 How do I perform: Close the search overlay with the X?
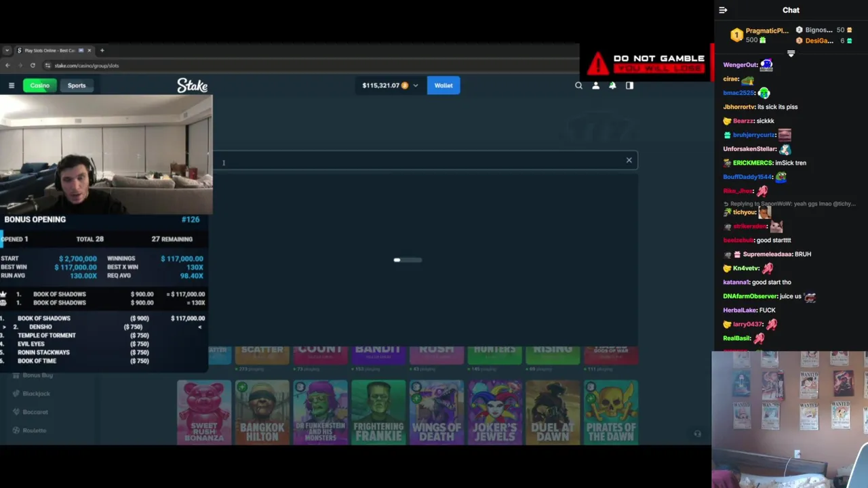(x=629, y=161)
